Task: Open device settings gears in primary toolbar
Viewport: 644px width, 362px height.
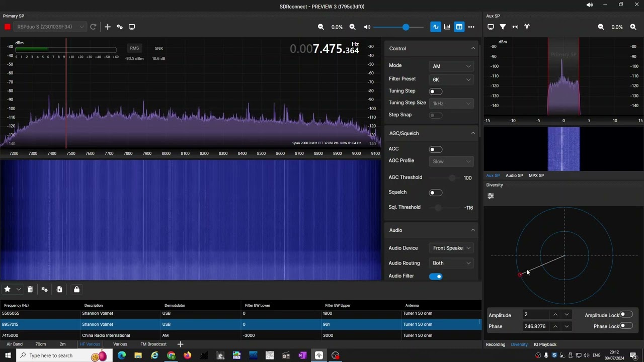Action: pyautogui.click(x=120, y=27)
